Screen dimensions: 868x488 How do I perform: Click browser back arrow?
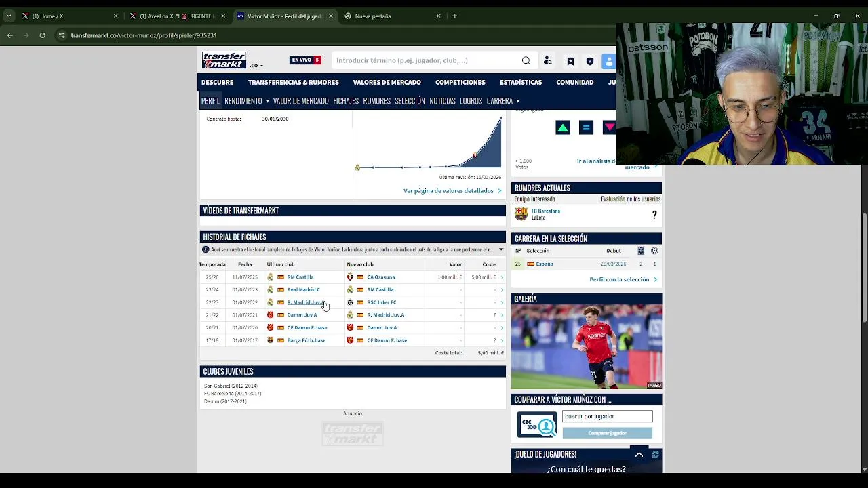tap(10, 35)
